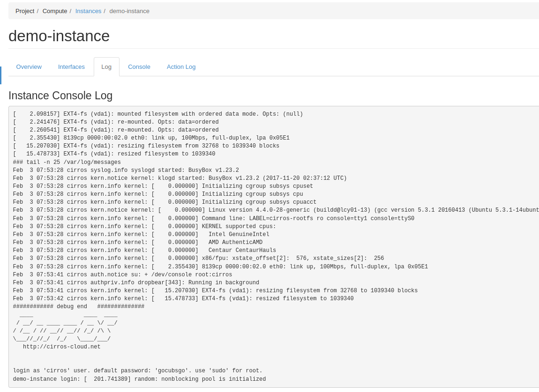Screen dimensions: 539x392
Task: Click the 07:53:42 'resized filesystem to 1039340' line
Action: click(183, 298)
